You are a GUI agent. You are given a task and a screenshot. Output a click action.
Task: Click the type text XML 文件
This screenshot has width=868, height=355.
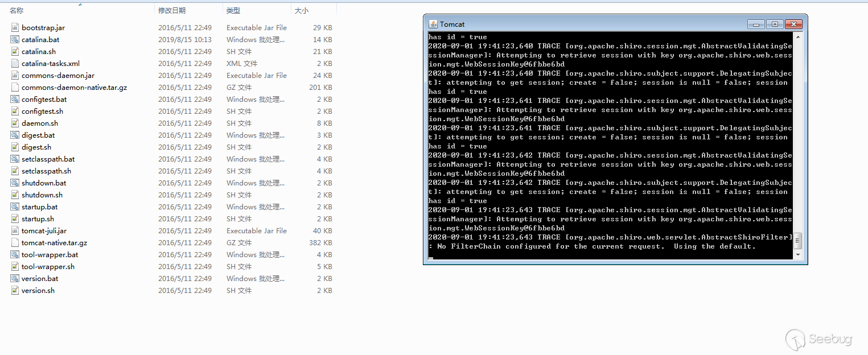coord(242,63)
